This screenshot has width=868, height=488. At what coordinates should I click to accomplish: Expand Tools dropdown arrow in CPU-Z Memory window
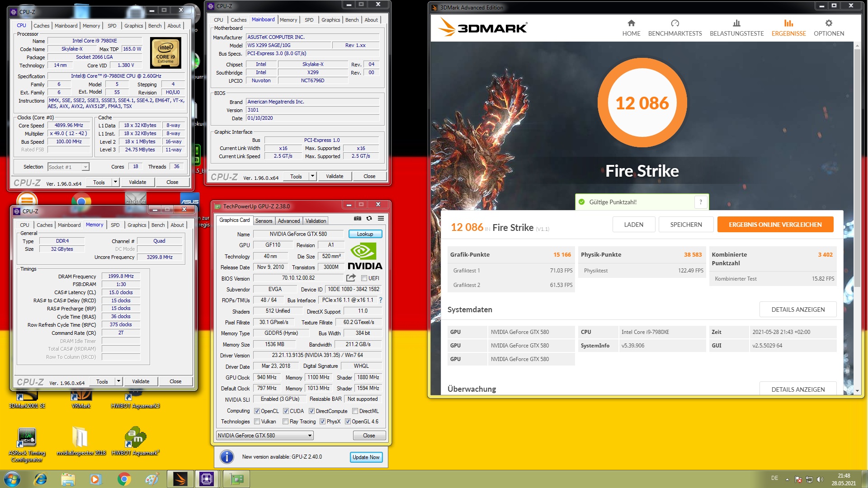point(118,381)
